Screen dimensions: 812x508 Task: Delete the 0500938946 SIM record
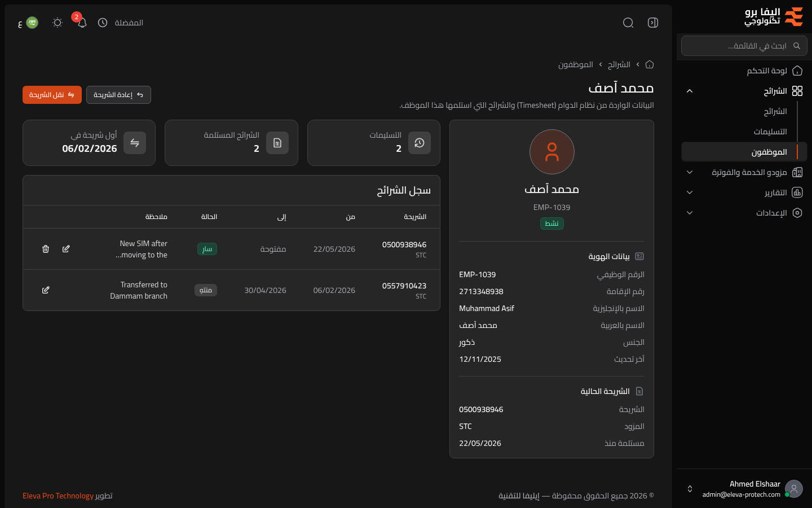point(46,249)
